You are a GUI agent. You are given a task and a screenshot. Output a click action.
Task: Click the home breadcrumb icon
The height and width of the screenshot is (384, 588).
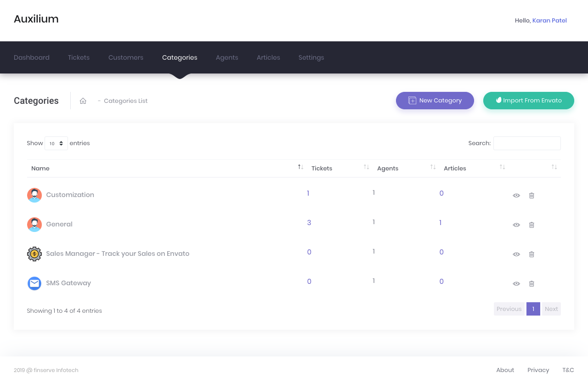pos(83,101)
